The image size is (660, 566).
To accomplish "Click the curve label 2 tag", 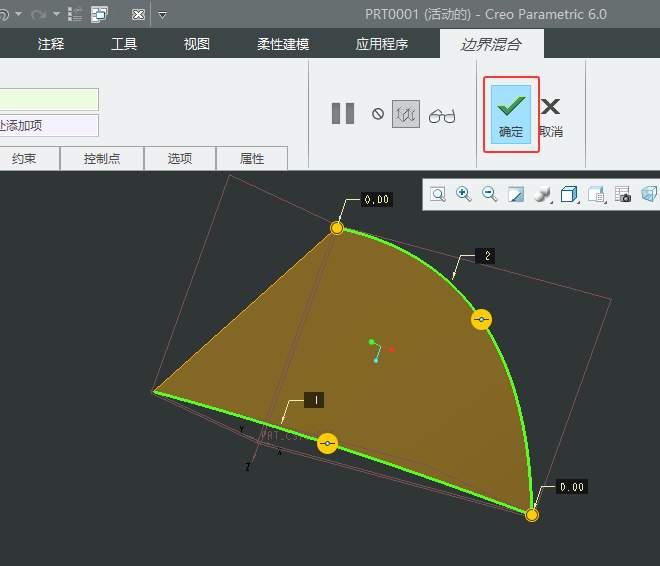I will [485, 256].
